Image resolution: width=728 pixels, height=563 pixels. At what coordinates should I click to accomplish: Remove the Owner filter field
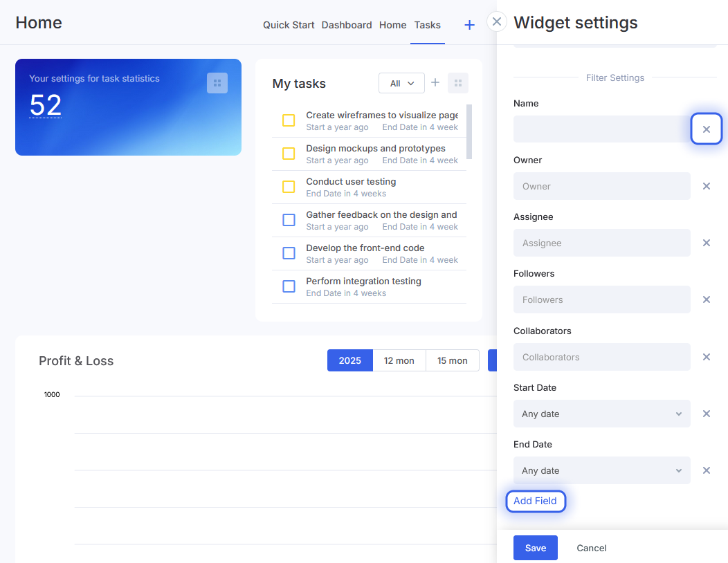click(706, 186)
